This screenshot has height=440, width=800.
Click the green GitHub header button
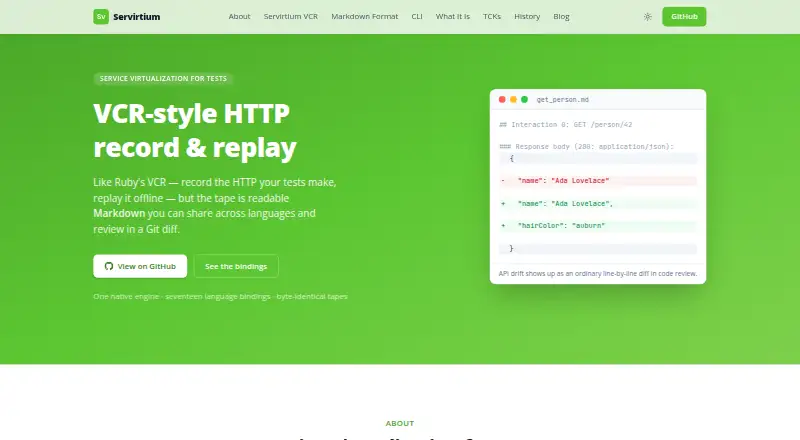pos(684,16)
